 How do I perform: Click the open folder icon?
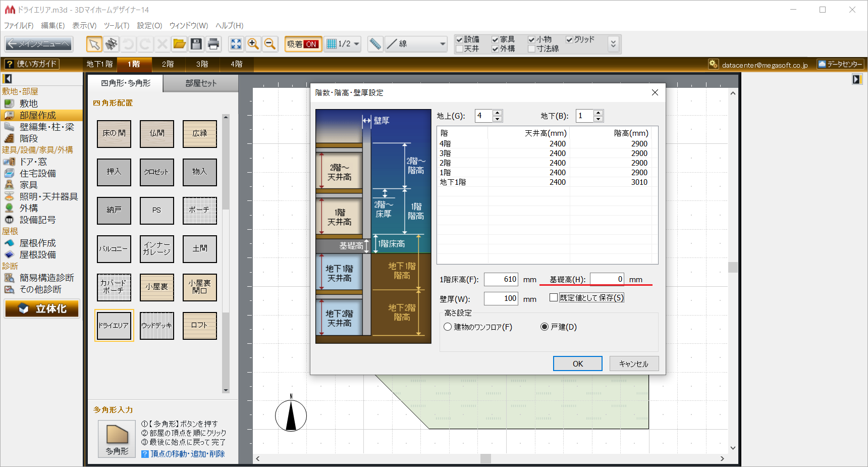179,44
